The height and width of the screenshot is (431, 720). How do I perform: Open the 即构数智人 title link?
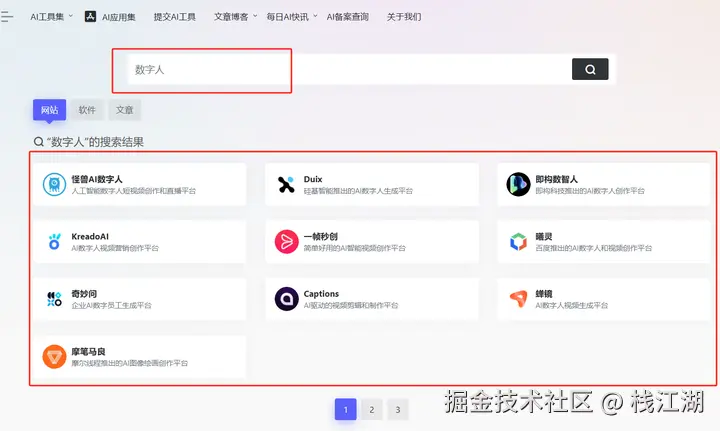(x=557, y=179)
